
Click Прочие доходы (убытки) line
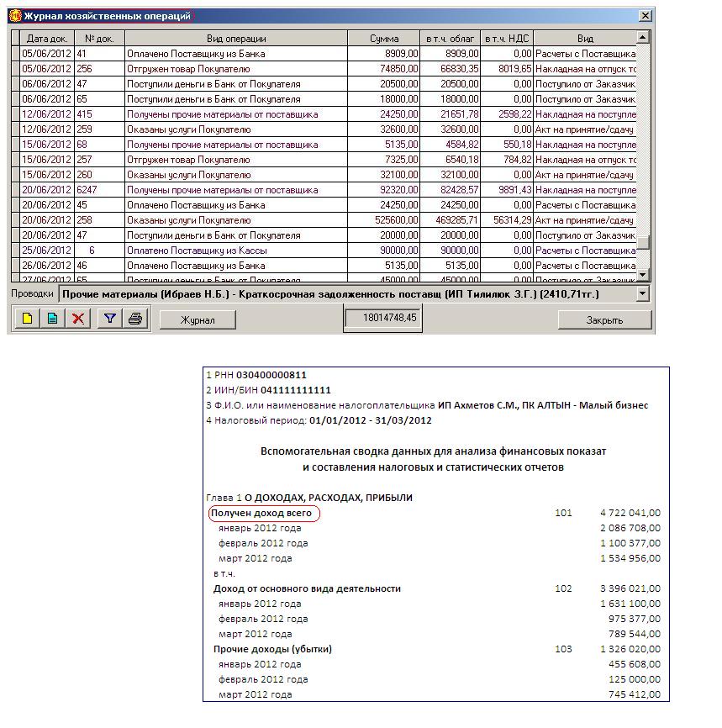pyautogui.click(x=272, y=649)
